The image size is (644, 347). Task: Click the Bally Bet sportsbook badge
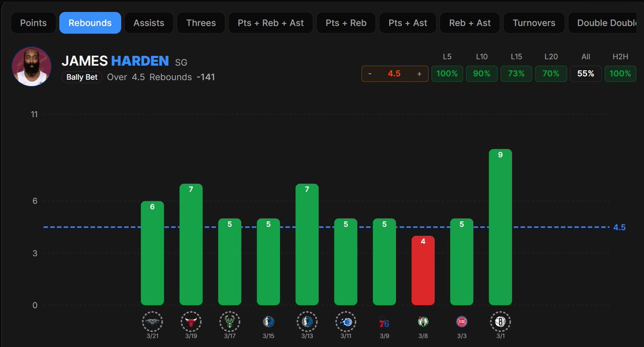(82, 77)
